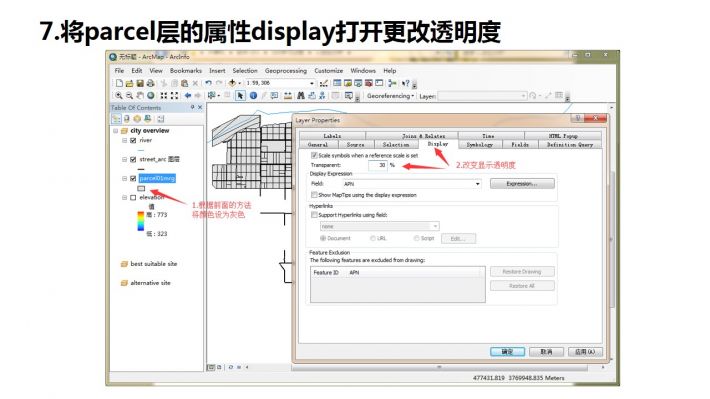Switch to the Symbology tab

pos(480,144)
